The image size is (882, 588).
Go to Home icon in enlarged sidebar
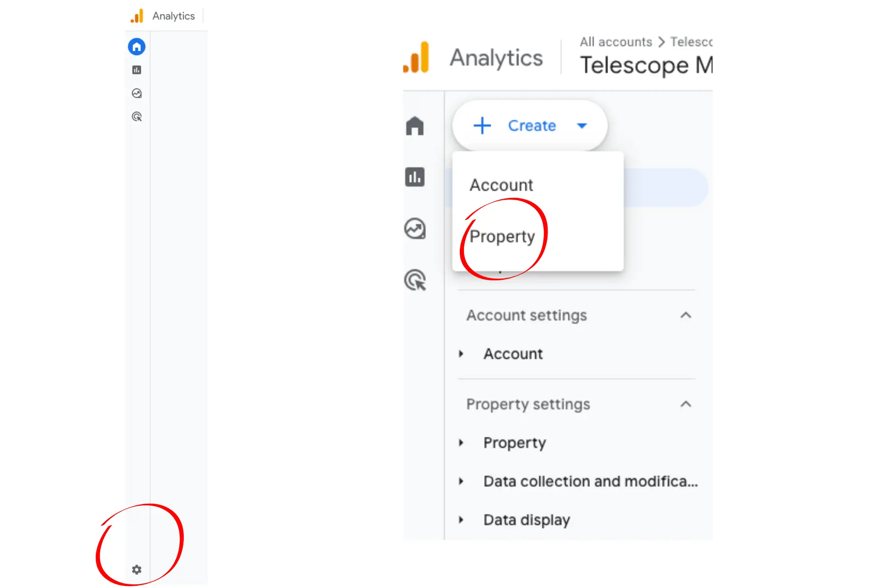tap(415, 125)
